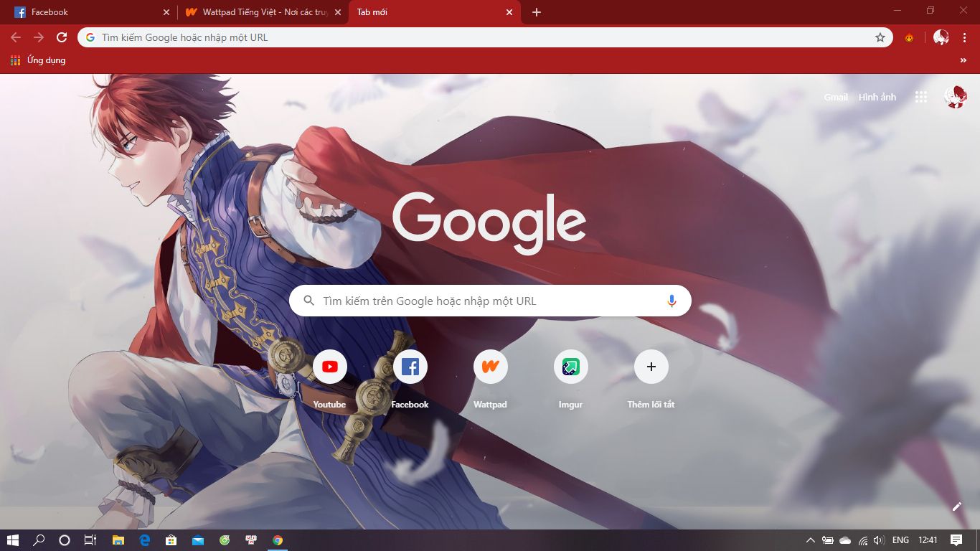
Task: Open Task View from the taskbar
Action: pyautogui.click(x=90, y=540)
